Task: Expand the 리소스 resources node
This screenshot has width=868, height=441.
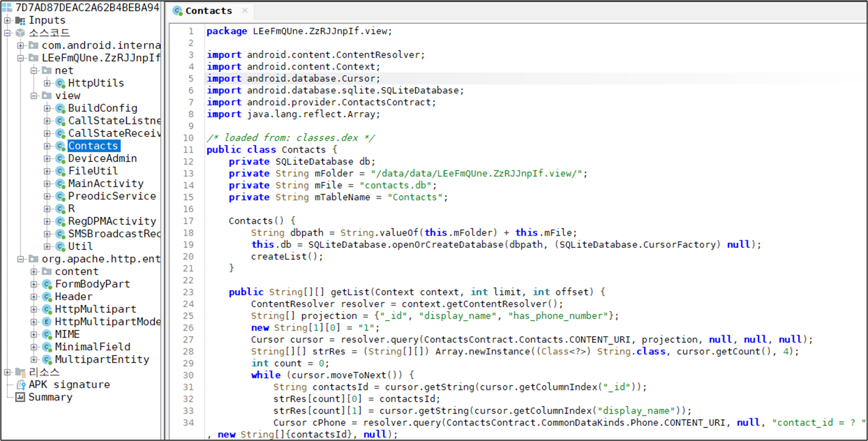Action: click(7, 372)
